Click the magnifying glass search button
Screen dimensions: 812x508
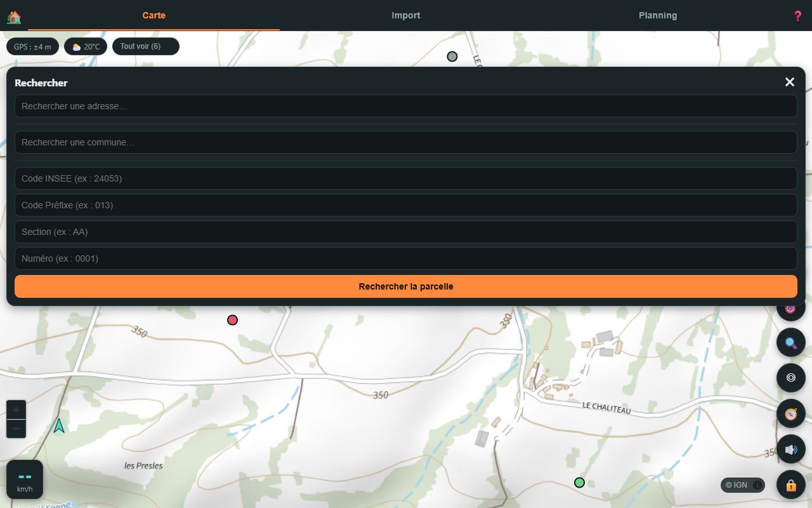(x=791, y=343)
